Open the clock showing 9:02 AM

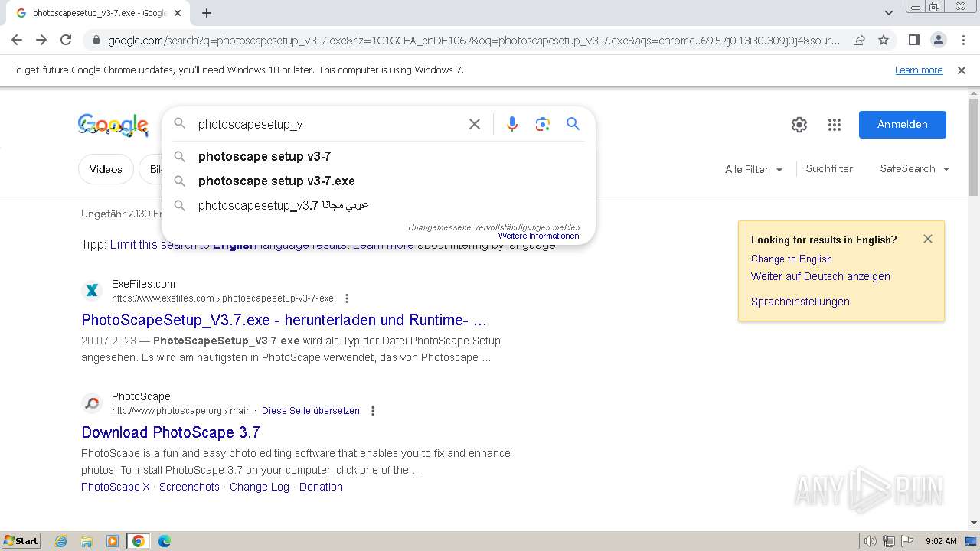[x=941, y=541]
